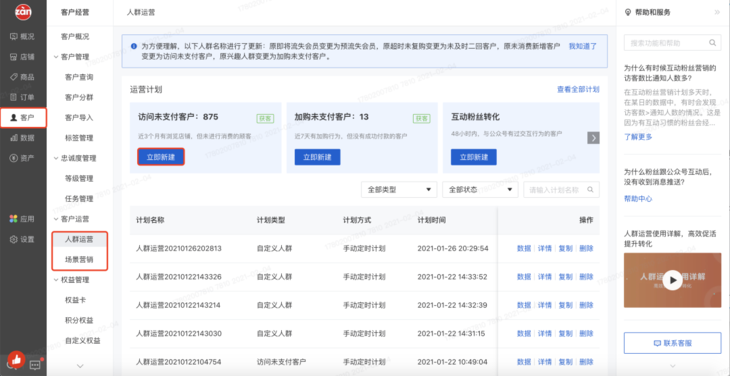Click the thumbs-up feedback icon
Viewport: 730px width, 376px height.
[16, 359]
